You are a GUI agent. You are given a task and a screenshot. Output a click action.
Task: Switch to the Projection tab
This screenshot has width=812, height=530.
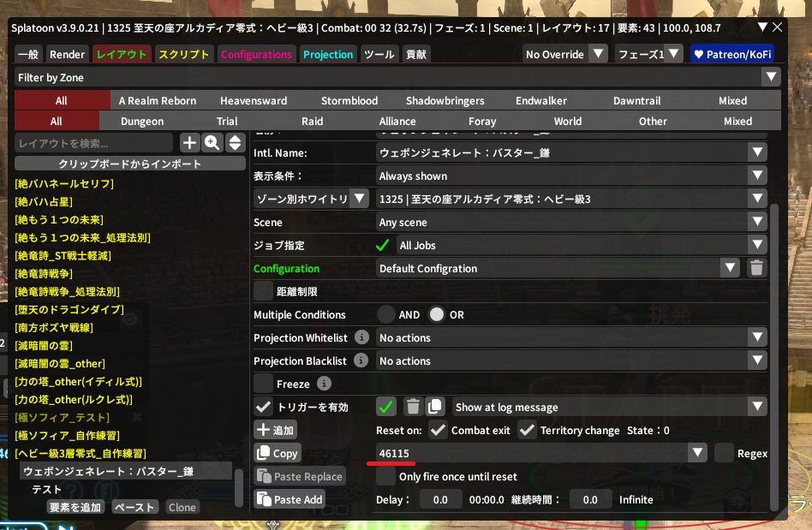point(327,54)
